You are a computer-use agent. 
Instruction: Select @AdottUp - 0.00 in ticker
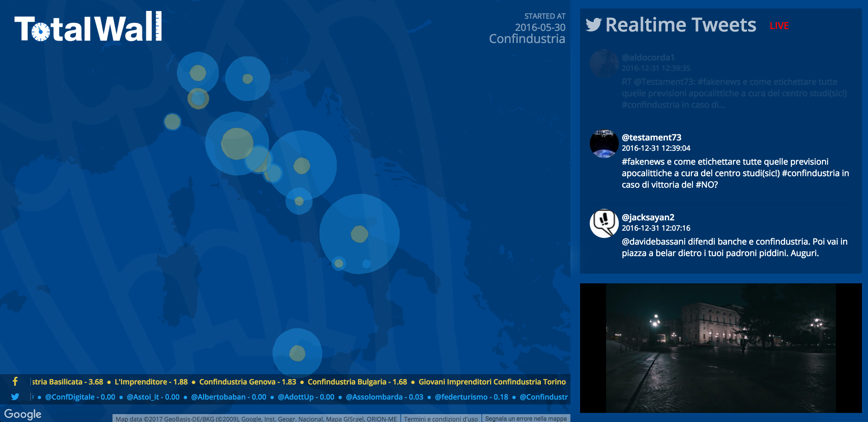tap(306, 397)
